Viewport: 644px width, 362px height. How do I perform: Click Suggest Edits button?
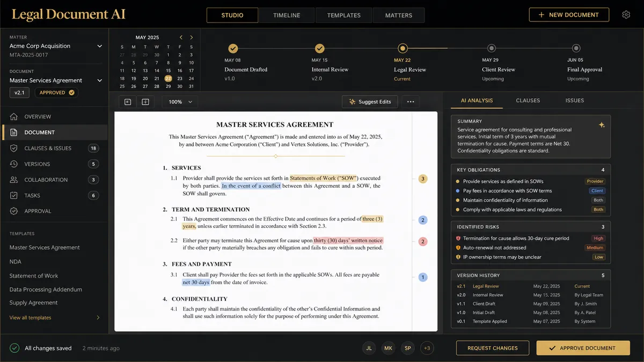(370, 101)
